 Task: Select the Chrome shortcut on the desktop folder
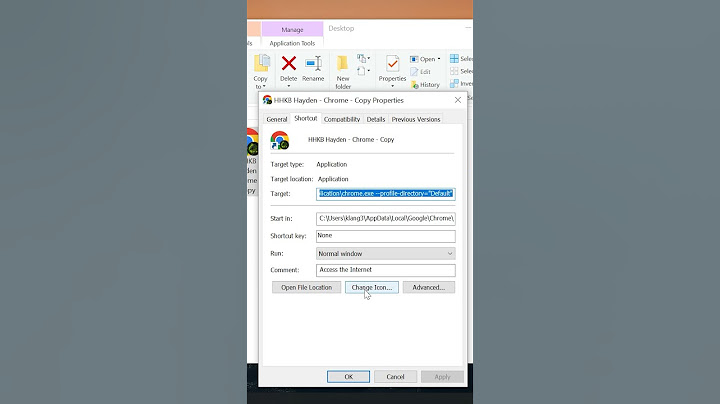click(x=252, y=162)
